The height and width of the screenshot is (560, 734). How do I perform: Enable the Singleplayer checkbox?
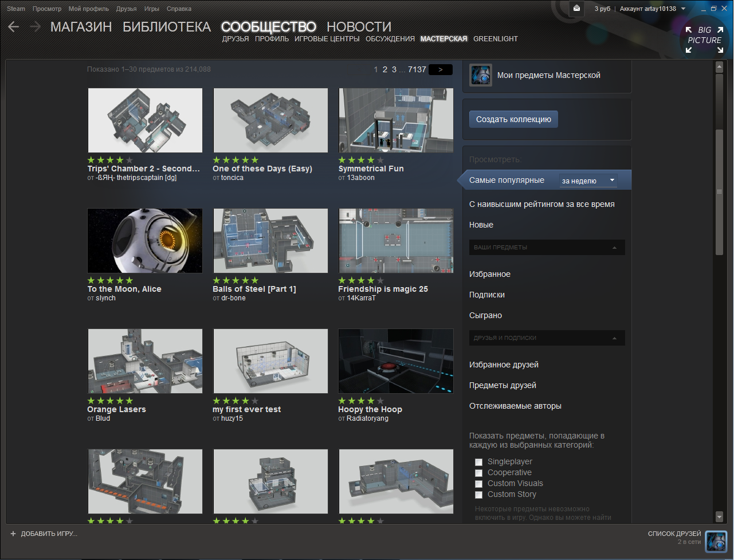pyautogui.click(x=478, y=462)
